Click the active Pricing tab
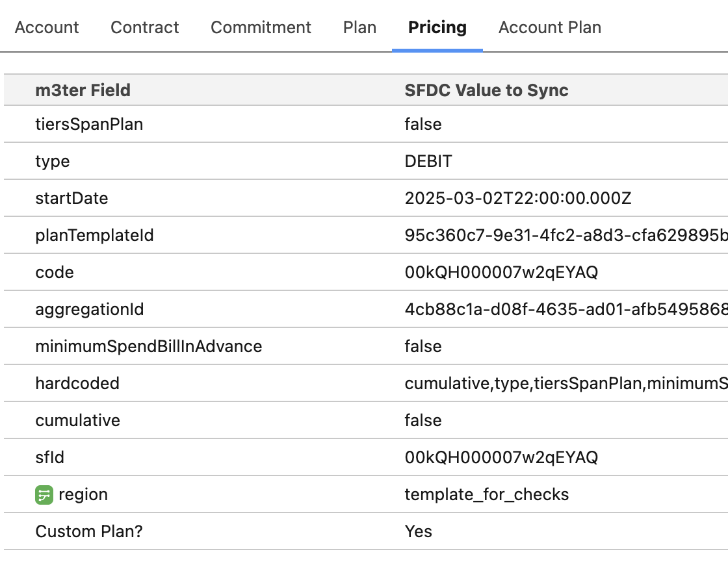This screenshot has width=728, height=569. (x=437, y=28)
